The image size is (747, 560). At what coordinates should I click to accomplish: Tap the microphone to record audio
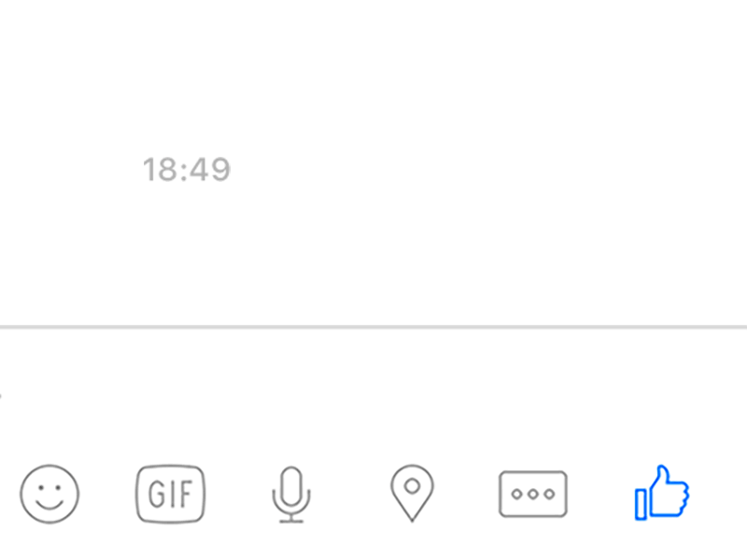pyautogui.click(x=291, y=495)
